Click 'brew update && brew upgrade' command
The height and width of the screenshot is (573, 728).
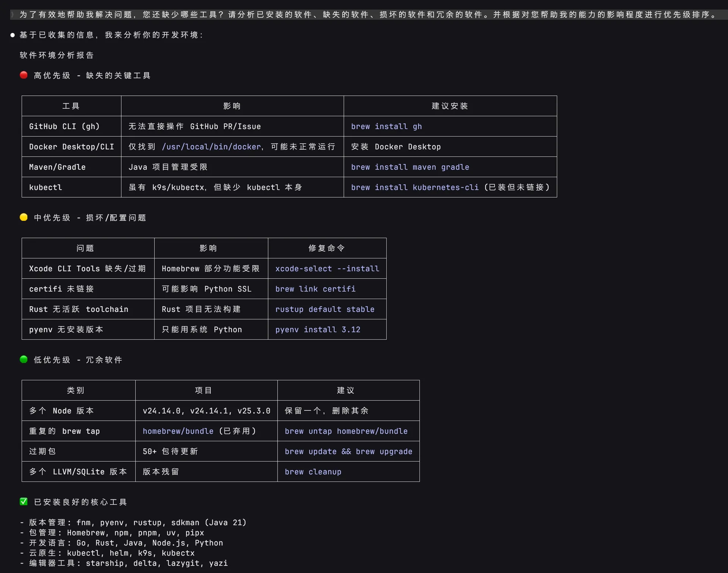[x=348, y=452]
